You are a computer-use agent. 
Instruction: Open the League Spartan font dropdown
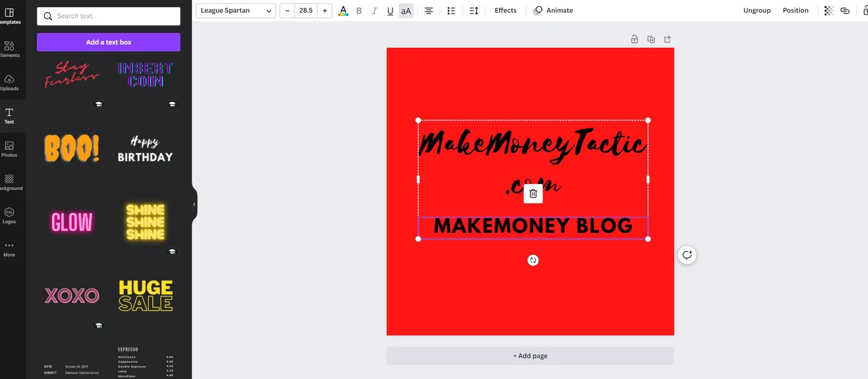click(x=235, y=10)
